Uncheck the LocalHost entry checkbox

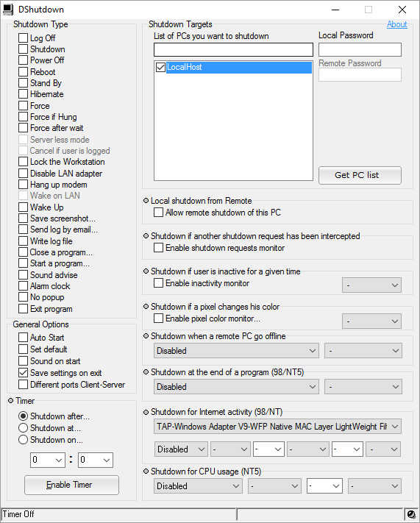[160, 68]
